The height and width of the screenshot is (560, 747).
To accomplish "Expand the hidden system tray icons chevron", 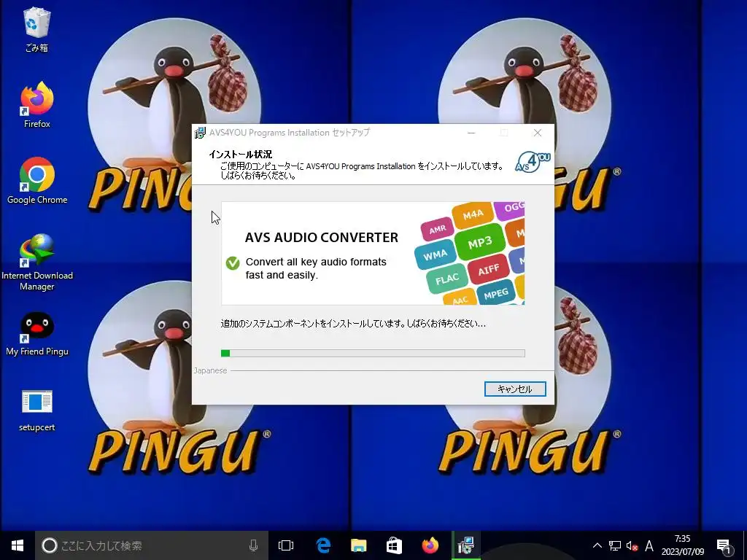I will (x=597, y=545).
